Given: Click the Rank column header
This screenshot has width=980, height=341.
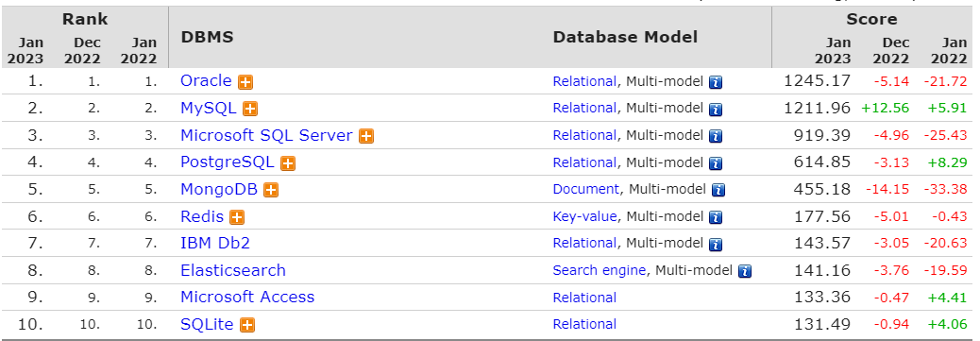Looking at the screenshot, I should [85, 20].
